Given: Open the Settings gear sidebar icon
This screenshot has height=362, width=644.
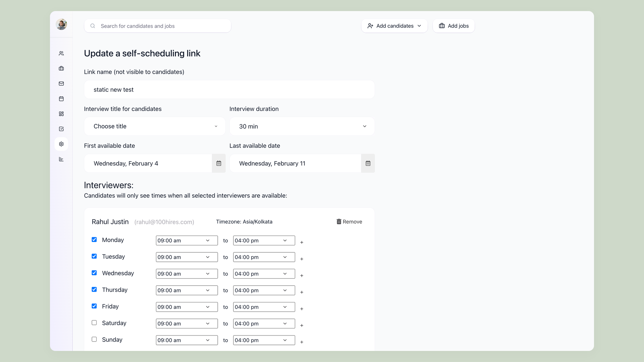Looking at the screenshot, I should coord(61,144).
